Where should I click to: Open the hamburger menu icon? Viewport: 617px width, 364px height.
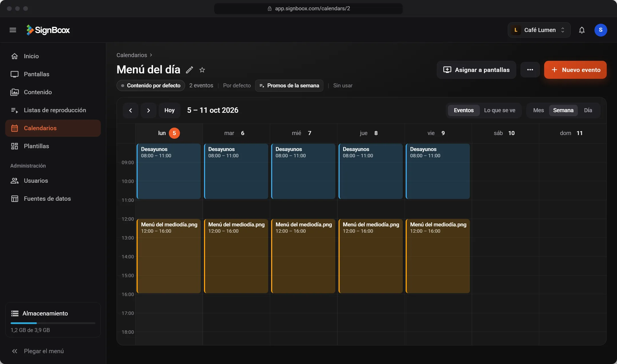point(13,30)
